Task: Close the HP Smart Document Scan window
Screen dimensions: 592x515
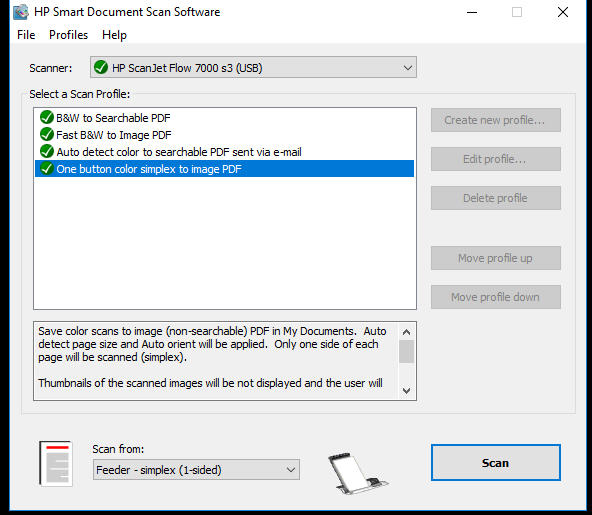Action: (563, 12)
